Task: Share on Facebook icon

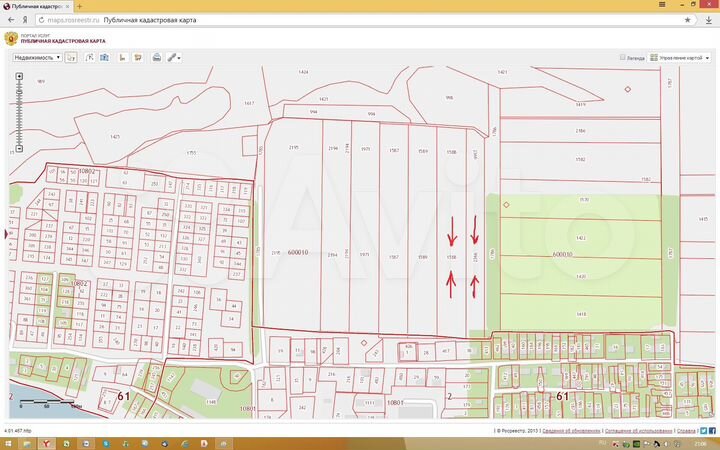Action: point(712,431)
